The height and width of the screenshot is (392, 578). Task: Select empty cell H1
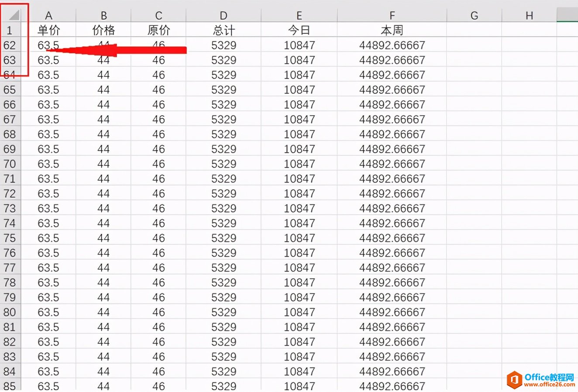pos(529,30)
